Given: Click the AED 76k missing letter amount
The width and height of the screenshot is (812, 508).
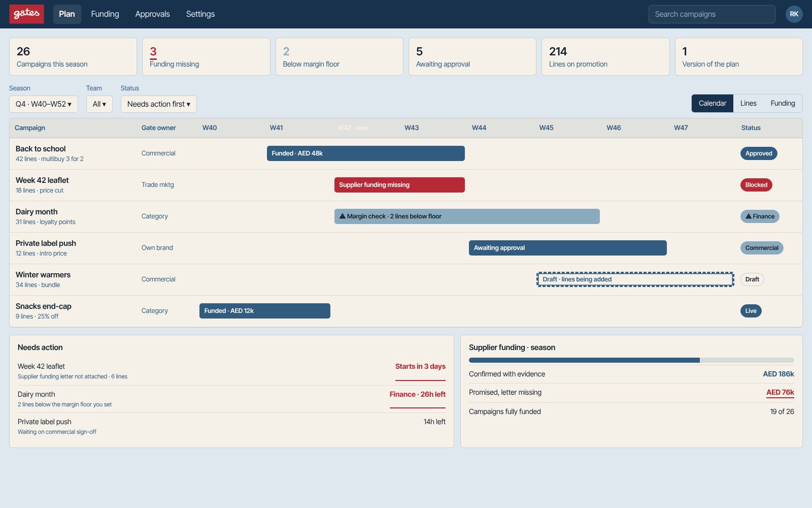Looking at the screenshot, I should tap(780, 393).
